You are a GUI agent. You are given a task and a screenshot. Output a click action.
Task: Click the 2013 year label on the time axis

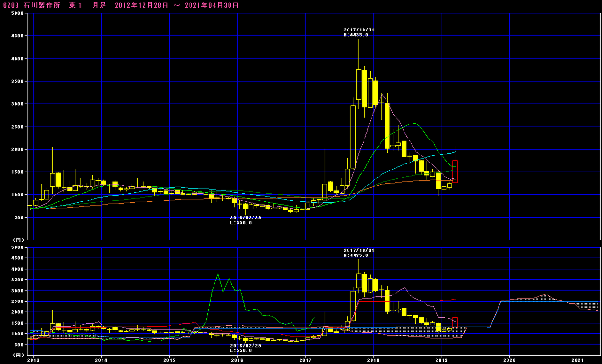tap(33, 360)
